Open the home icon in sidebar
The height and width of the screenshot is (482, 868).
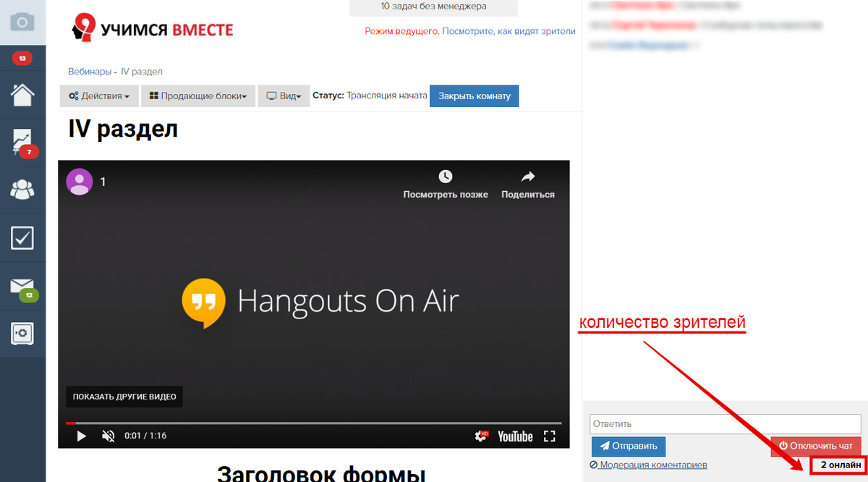(x=22, y=95)
